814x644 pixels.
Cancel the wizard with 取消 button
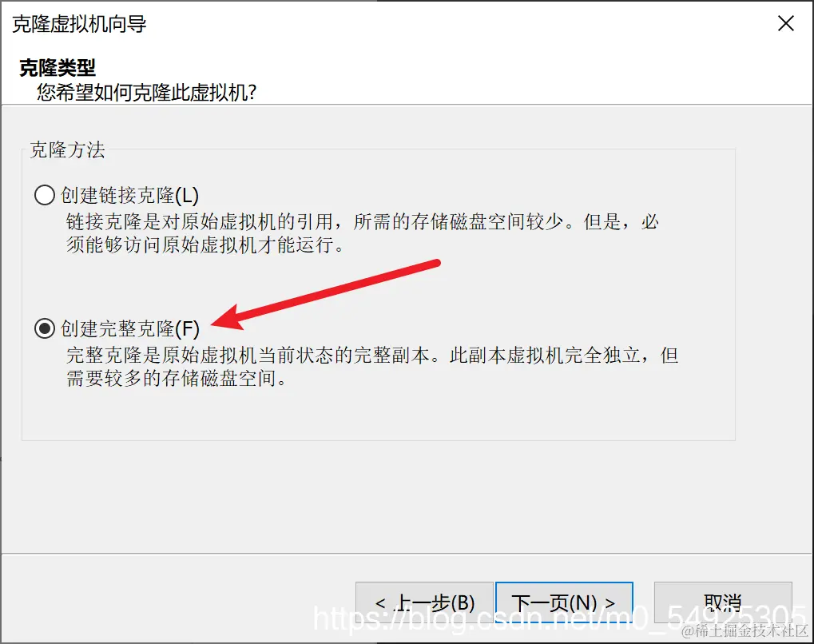(x=723, y=602)
